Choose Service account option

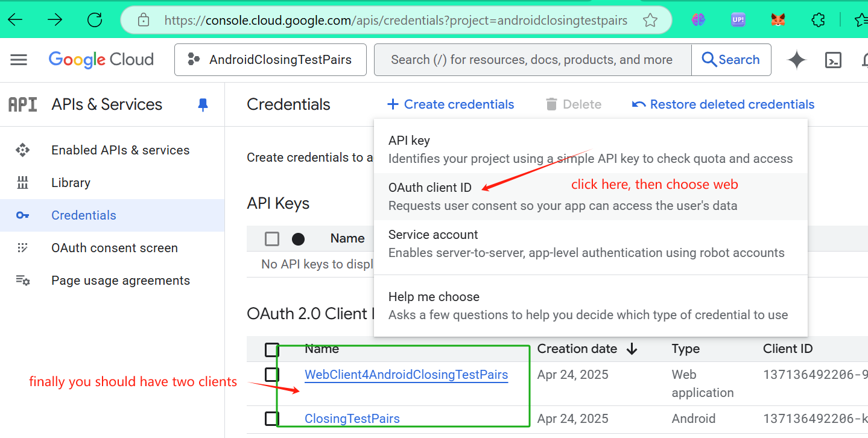point(591,244)
